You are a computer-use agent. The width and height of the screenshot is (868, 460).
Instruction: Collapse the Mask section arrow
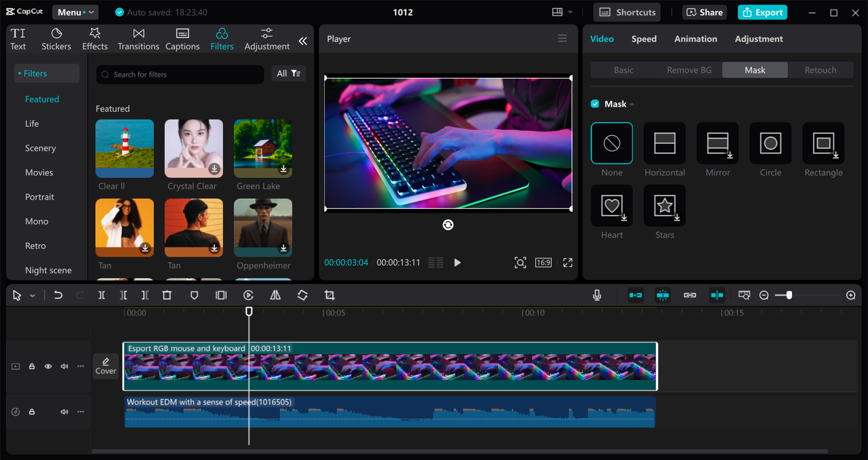[632, 104]
